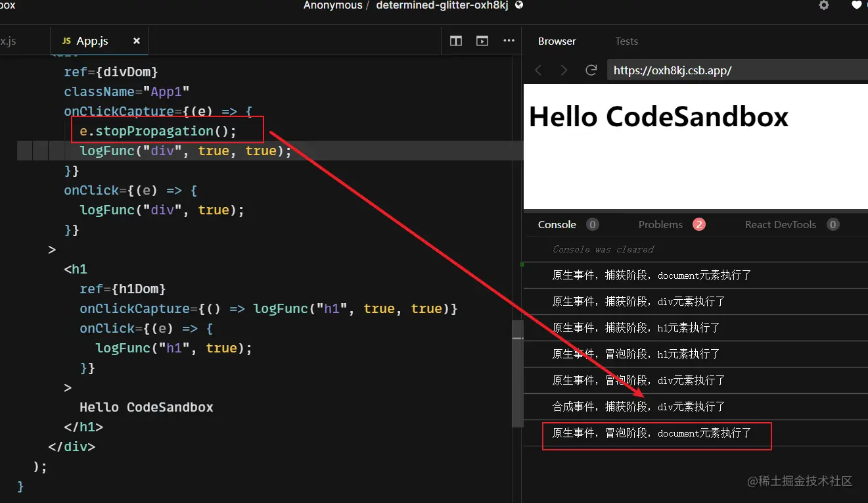
Task: Click console log 原生事件，捕获阶段，div元素执行了
Action: tap(639, 302)
